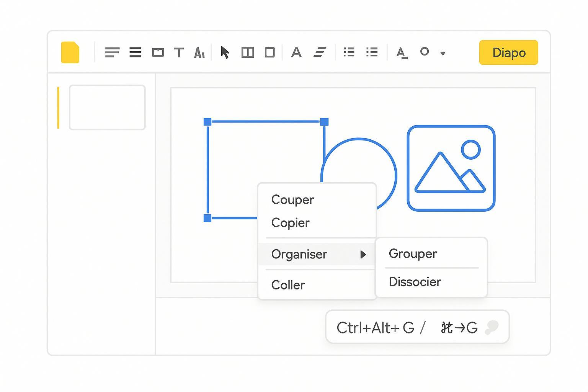Select Coller in the context menu
This screenshot has width=588, height=392.
click(x=288, y=285)
